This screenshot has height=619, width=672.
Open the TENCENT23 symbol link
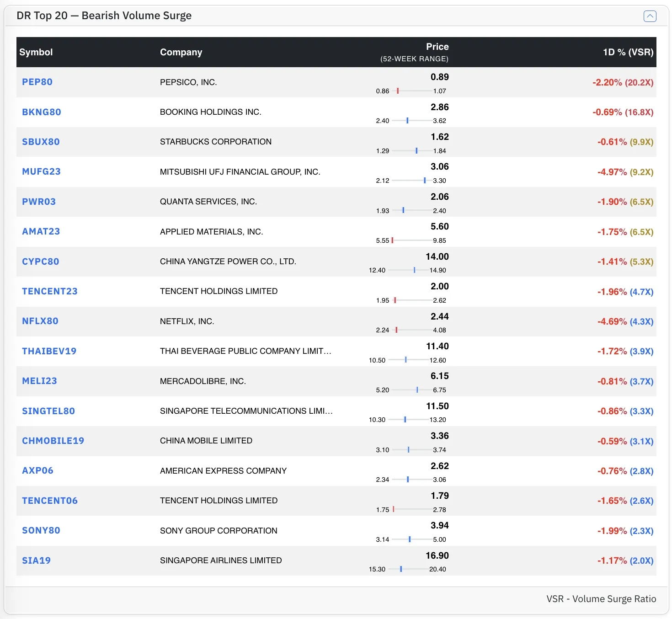50,291
